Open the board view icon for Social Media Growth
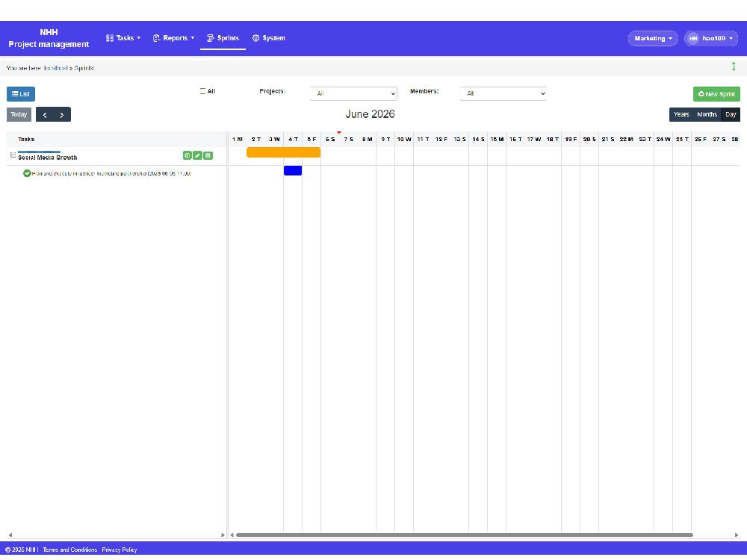This screenshot has width=747, height=560. (187, 155)
